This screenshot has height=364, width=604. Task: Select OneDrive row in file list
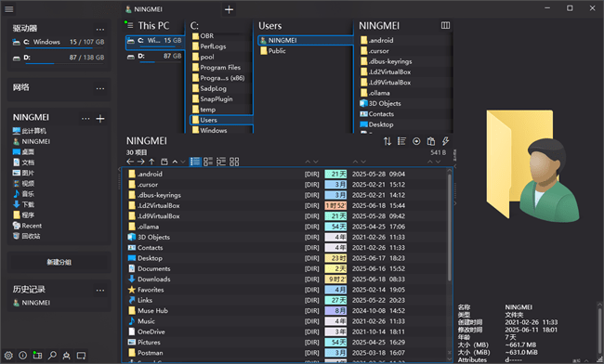coord(285,331)
